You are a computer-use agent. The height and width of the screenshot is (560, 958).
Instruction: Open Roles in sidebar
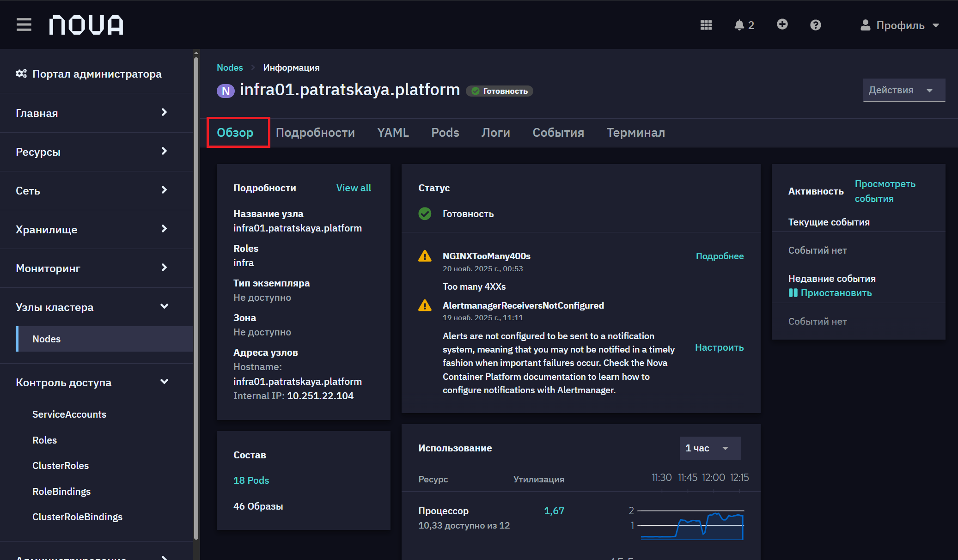tap(44, 440)
